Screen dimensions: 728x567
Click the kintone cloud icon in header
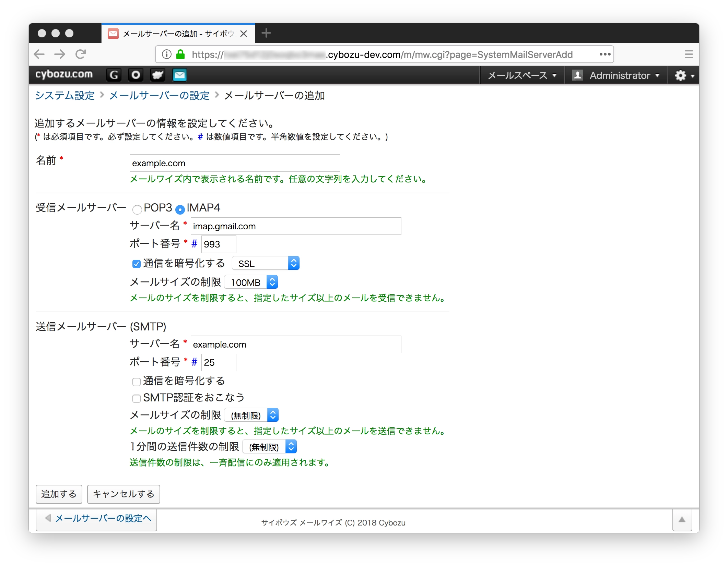[158, 75]
